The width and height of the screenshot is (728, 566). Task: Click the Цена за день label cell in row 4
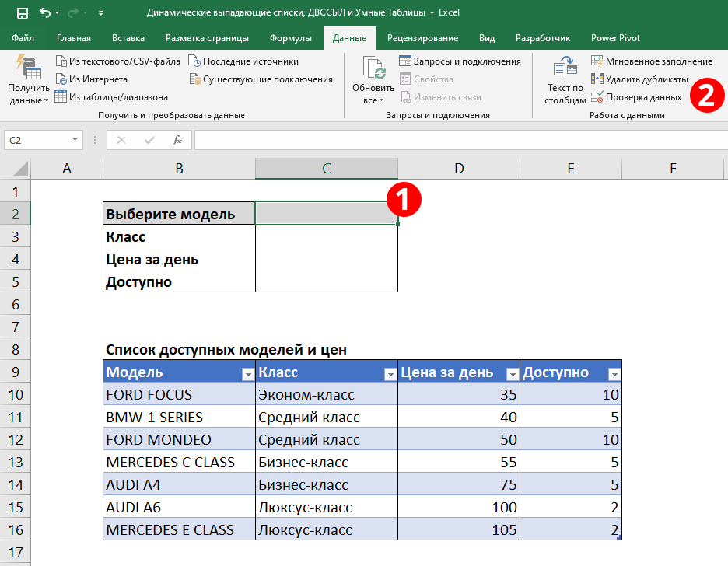[179, 260]
